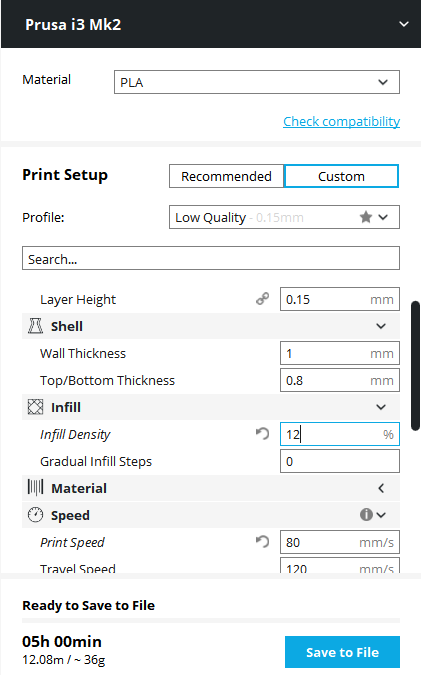
Task: Click the Infill Density percent field
Action: click(340, 434)
